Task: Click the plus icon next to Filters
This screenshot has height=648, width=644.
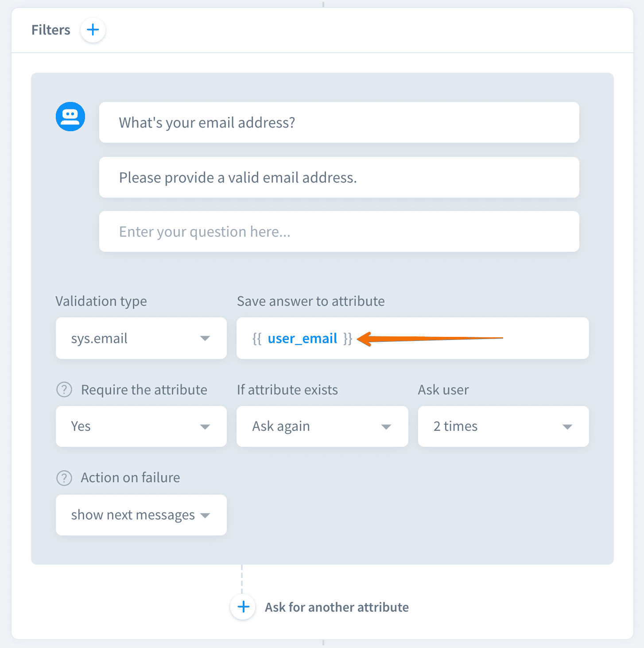Action: [x=93, y=30]
